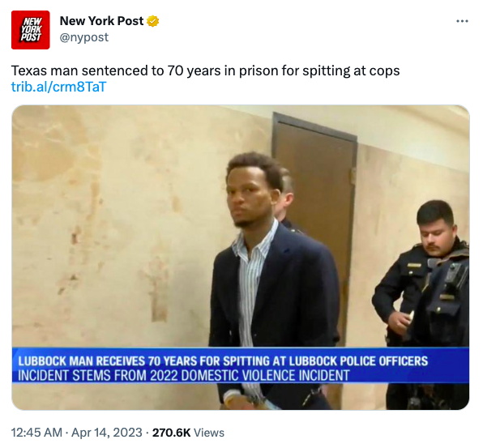Click the tweet text about 70 years sentence
The width and height of the screenshot is (483, 448).
(x=206, y=70)
